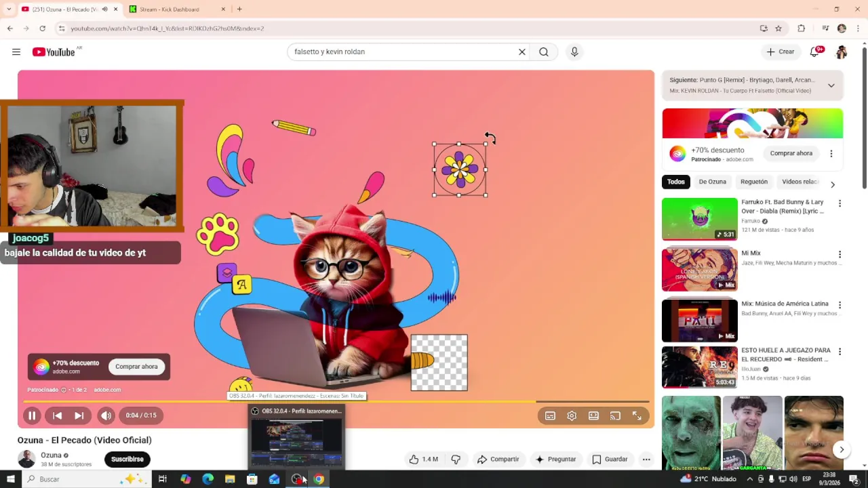Click Comprar ahora on video ad overlay

point(136,367)
